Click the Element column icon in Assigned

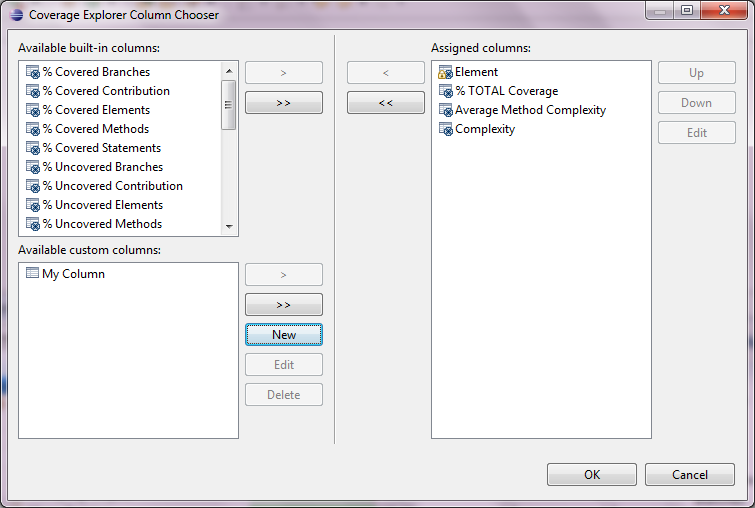(x=446, y=72)
